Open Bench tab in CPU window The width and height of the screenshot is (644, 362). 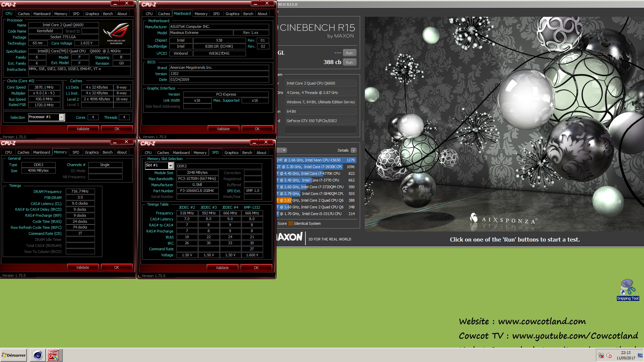pos(108,14)
